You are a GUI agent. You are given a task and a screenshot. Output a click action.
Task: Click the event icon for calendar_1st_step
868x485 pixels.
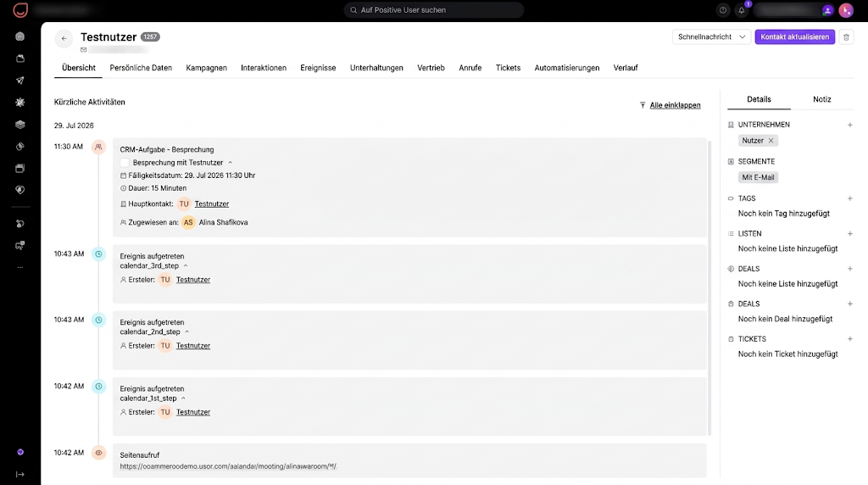click(98, 387)
